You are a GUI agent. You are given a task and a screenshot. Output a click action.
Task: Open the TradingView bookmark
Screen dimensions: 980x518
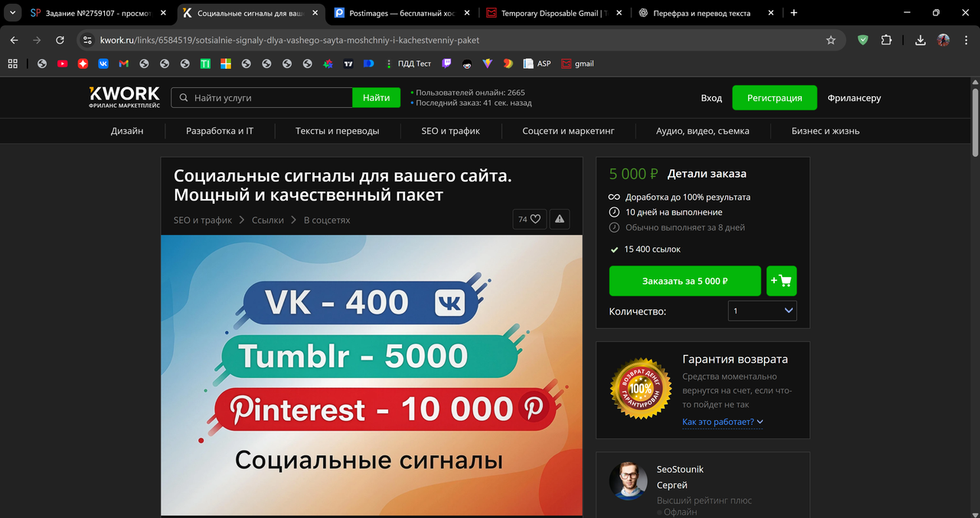348,64
